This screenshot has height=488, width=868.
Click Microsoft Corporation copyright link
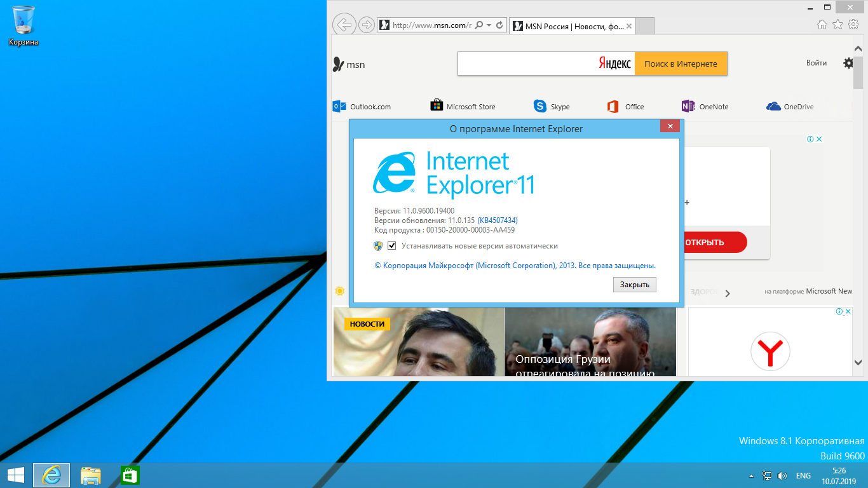click(x=515, y=266)
